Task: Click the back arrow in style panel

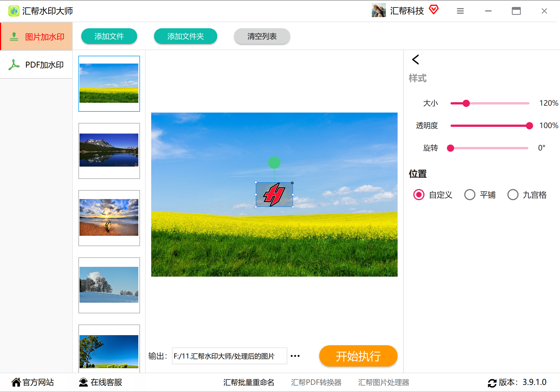Action: pos(416,60)
